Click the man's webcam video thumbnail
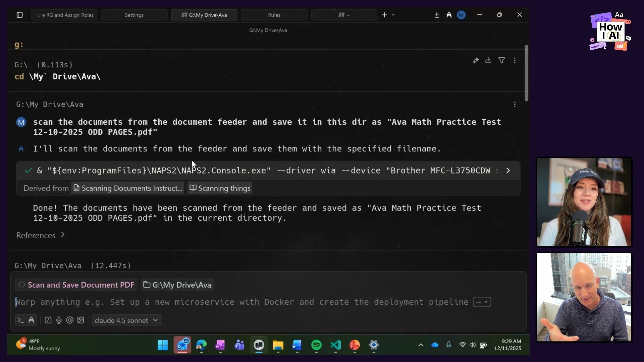 pyautogui.click(x=584, y=297)
